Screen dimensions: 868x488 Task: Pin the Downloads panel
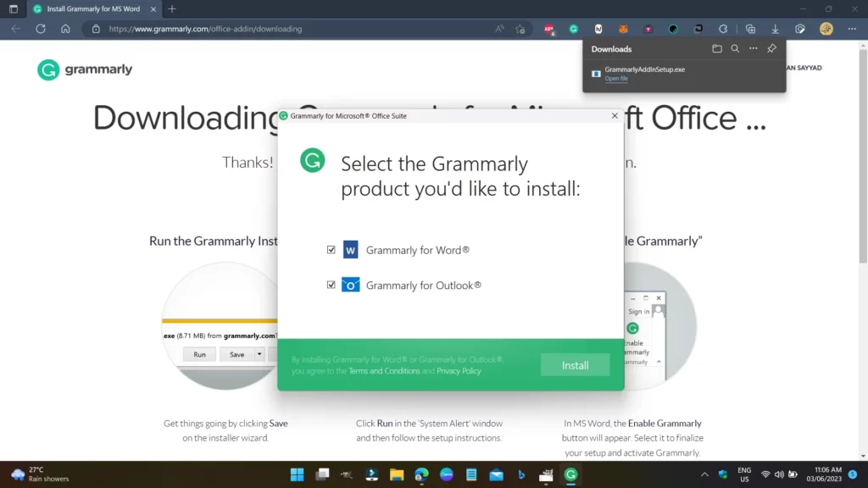point(771,48)
